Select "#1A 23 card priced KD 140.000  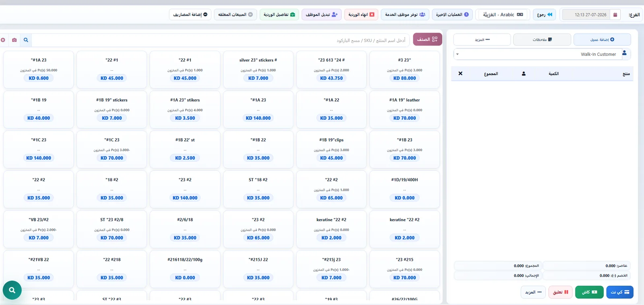[258, 109]
